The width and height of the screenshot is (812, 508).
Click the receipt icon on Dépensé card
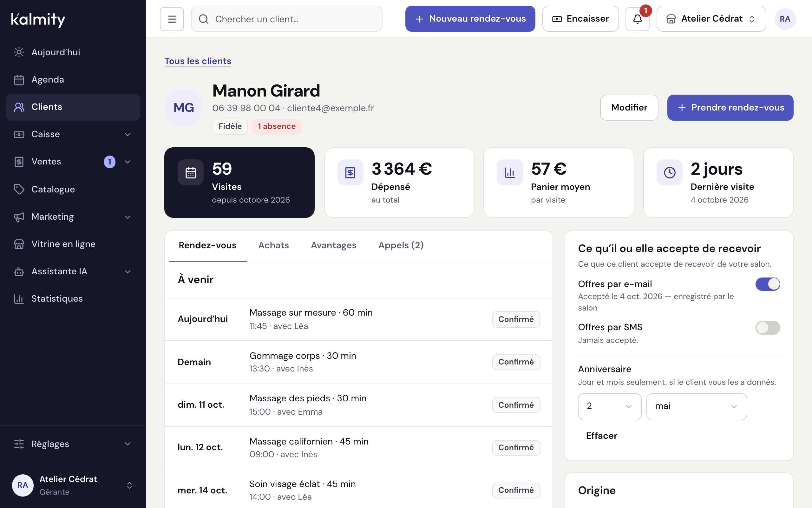point(350,172)
